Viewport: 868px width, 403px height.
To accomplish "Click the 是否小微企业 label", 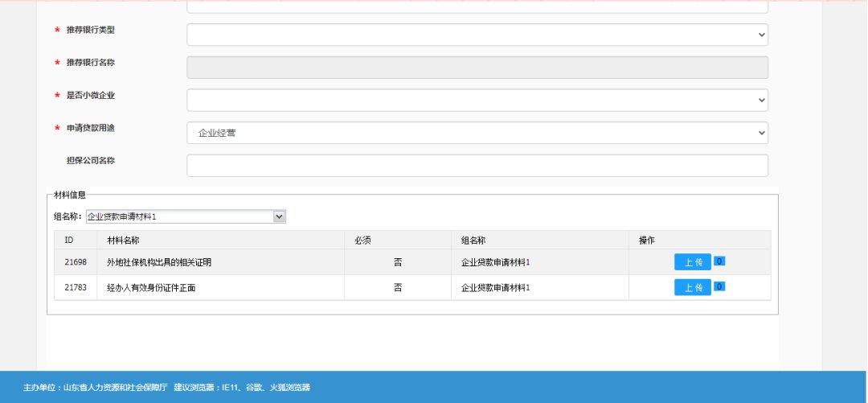I will point(91,96).
